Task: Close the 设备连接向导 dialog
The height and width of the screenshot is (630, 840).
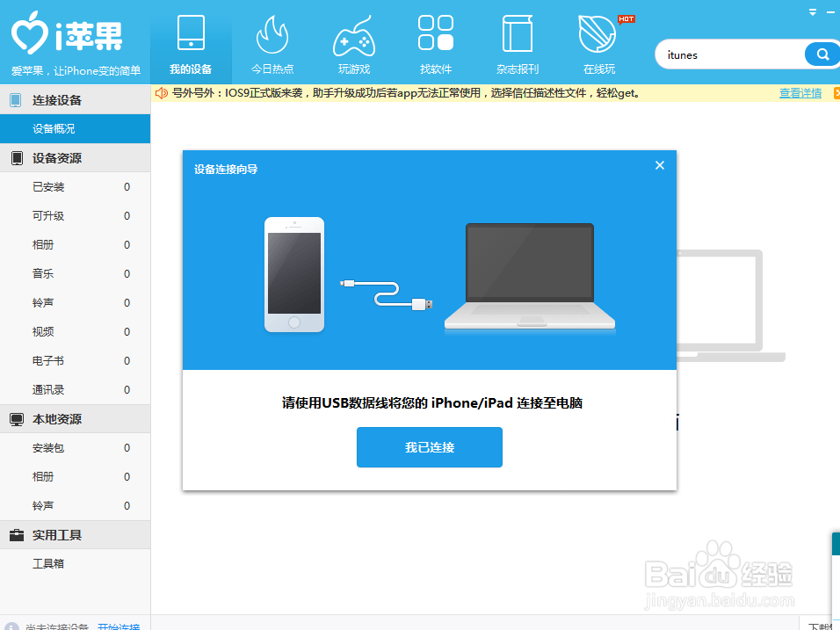Action: point(660,165)
